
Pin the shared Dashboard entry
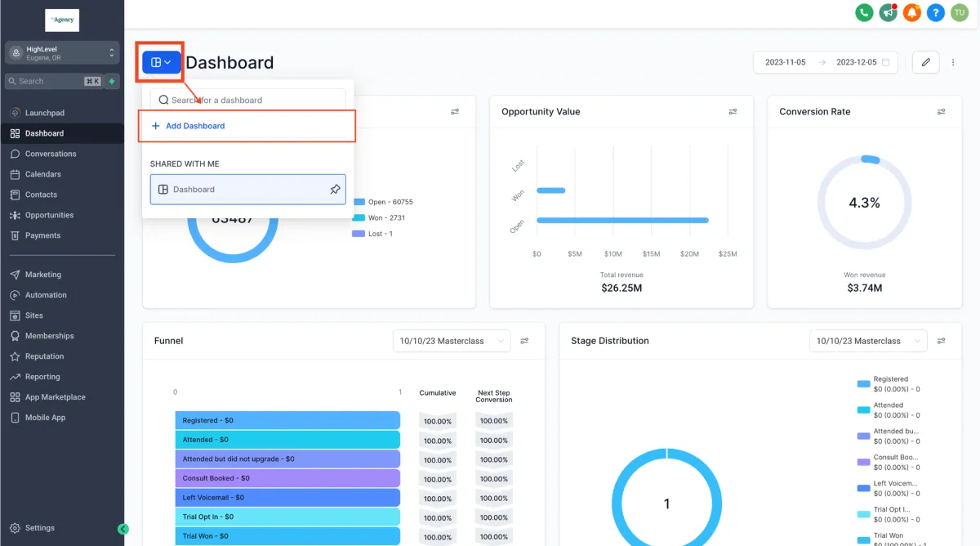(x=335, y=190)
